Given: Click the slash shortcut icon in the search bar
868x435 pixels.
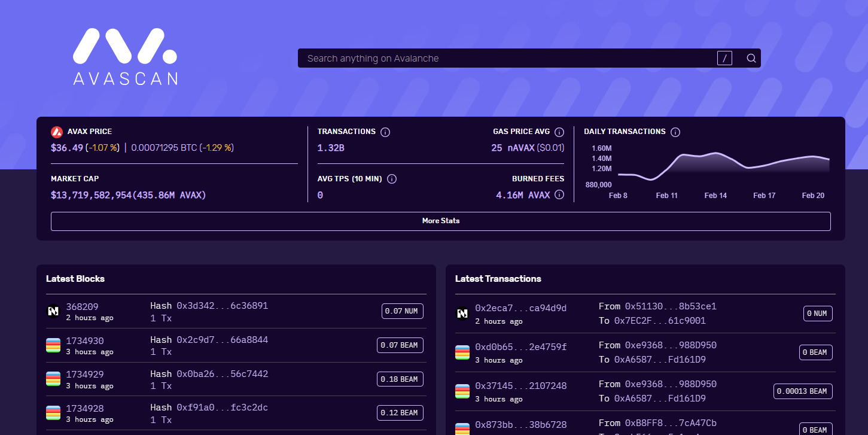Looking at the screenshot, I should tap(724, 58).
